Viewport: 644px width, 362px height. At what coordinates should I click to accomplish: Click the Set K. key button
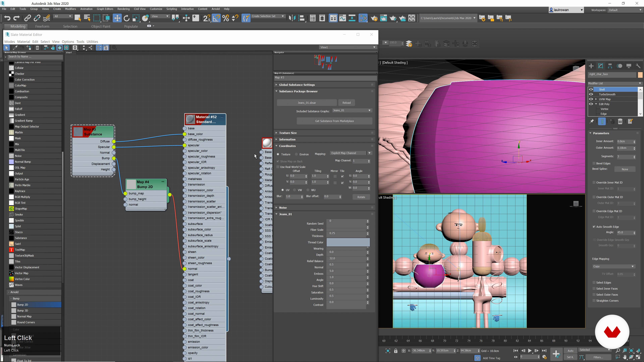[x=570, y=357]
